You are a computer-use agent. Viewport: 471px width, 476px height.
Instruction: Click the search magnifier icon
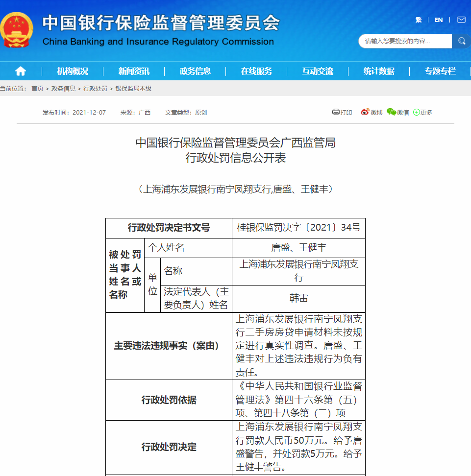point(462,41)
